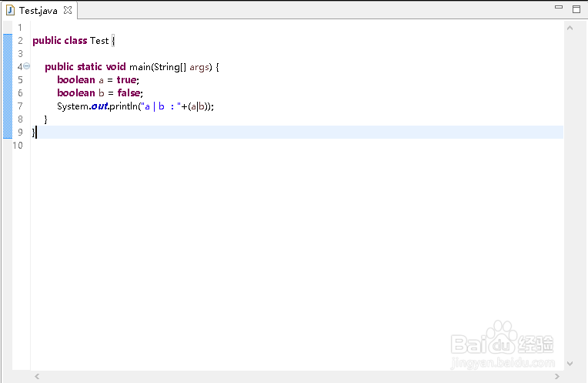Click line number 9 in the gutter
The image size is (588, 383).
20,133
